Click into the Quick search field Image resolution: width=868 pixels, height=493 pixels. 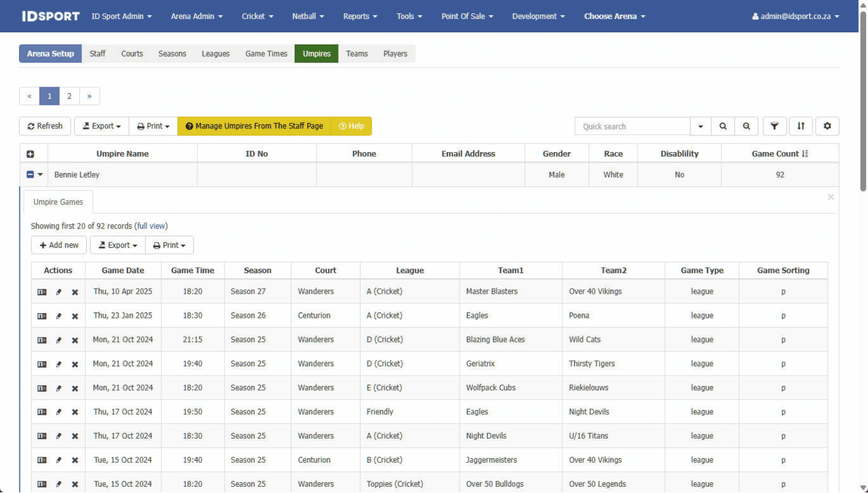(x=632, y=126)
